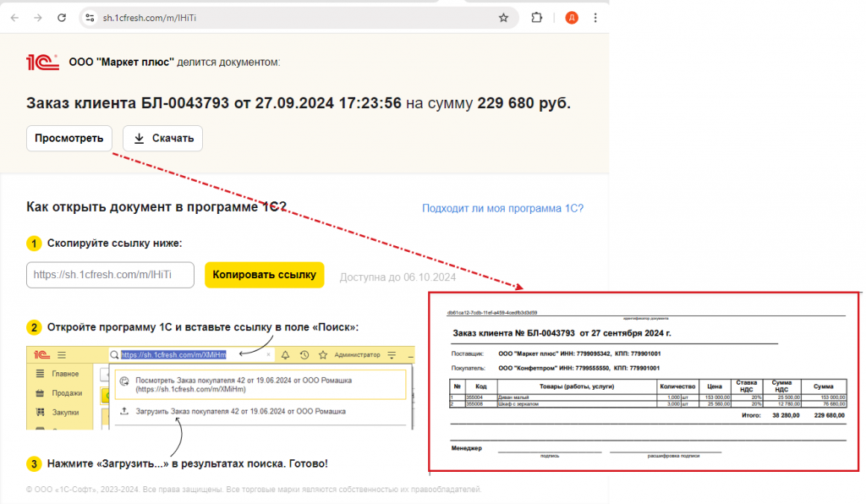The image size is (866, 504).
Task: Click the link field https://sh.1cfresh.com/m/IHiTi
Action: click(x=111, y=275)
